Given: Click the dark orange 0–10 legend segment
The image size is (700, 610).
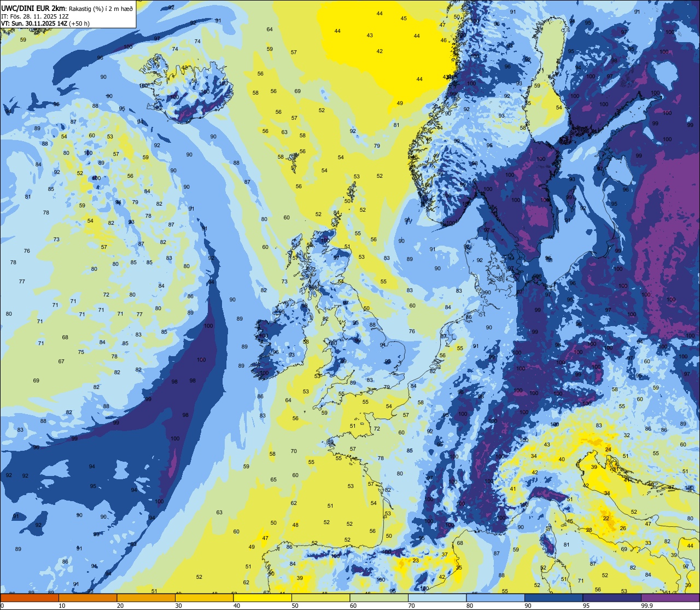Looking at the screenshot, I should click(x=30, y=598).
